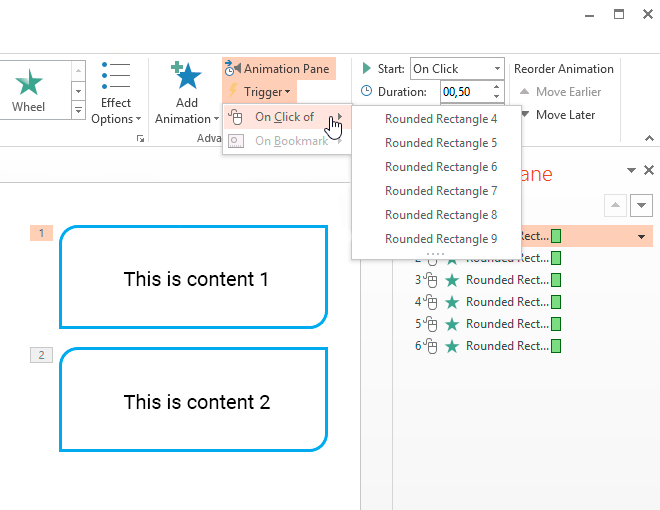Open Effect Options
660x510 pixels.
click(x=116, y=97)
